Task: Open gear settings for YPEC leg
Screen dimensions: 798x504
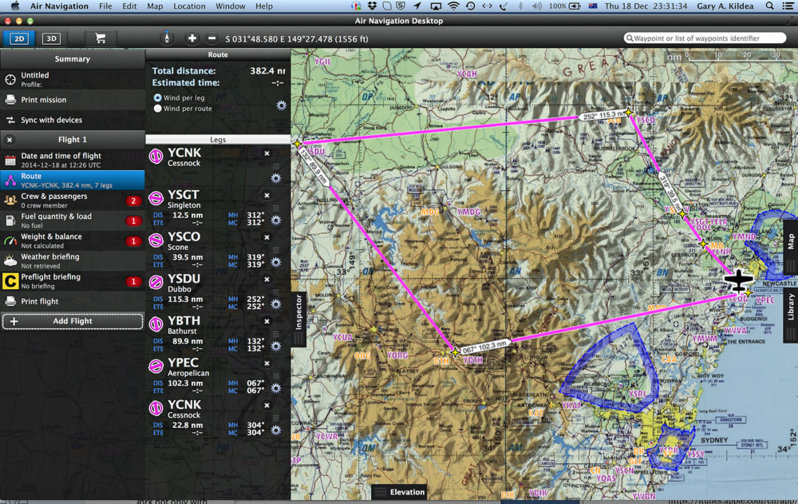Action: [x=276, y=388]
